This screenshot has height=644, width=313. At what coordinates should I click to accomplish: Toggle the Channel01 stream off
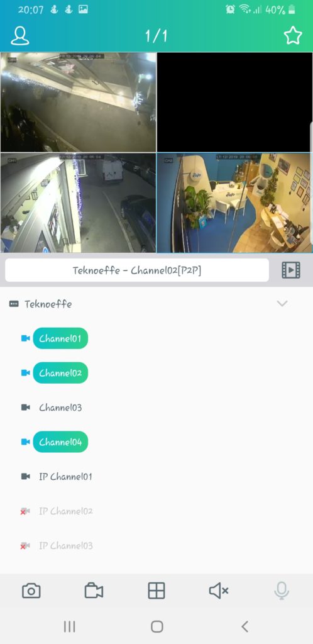click(60, 338)
